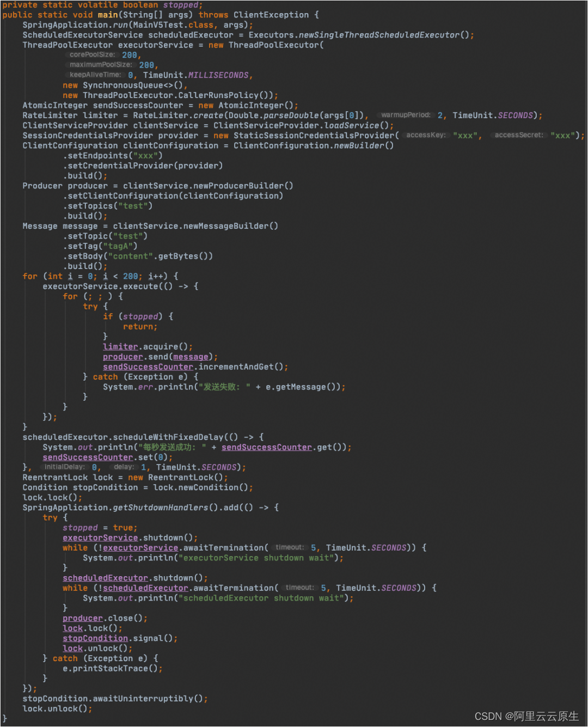Click 'new ReentrantLock()' constructor
Screen dimensions: 588x727
[175, 478]
